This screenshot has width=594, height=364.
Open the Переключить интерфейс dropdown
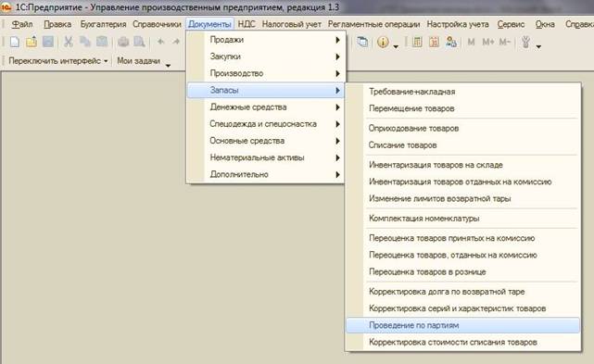pyautogui.click(x=58, y=61)
